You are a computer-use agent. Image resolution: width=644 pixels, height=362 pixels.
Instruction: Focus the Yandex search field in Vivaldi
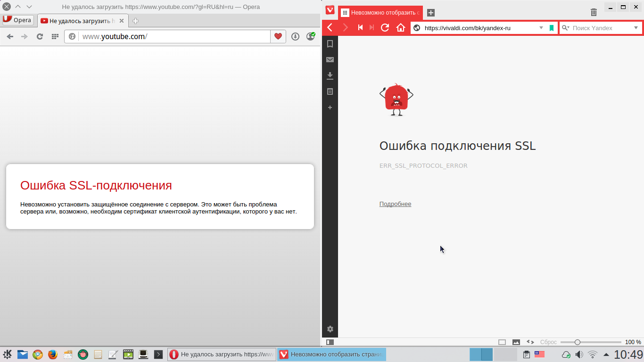(602, 28)
